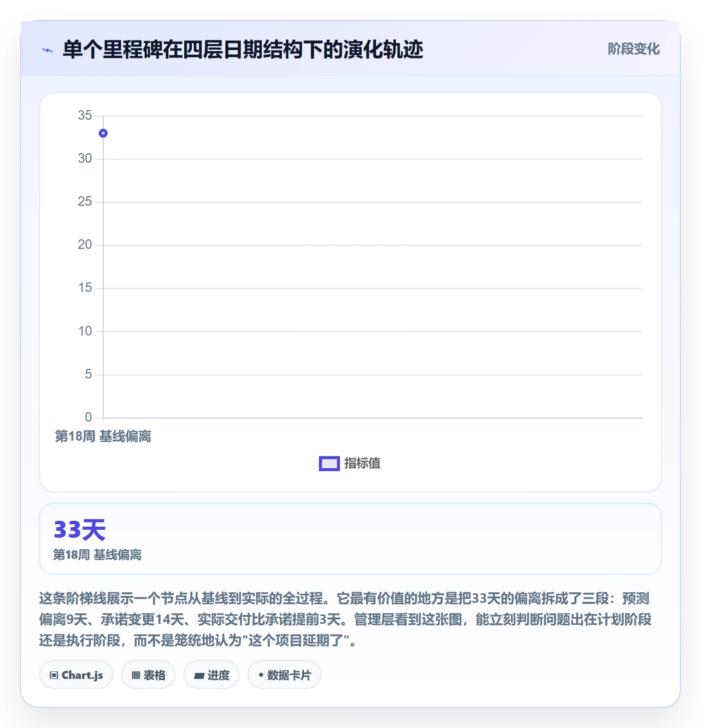
Task: Click the 第18周 基线偏离 caption under 33天
Action: (x=98, y=555)
